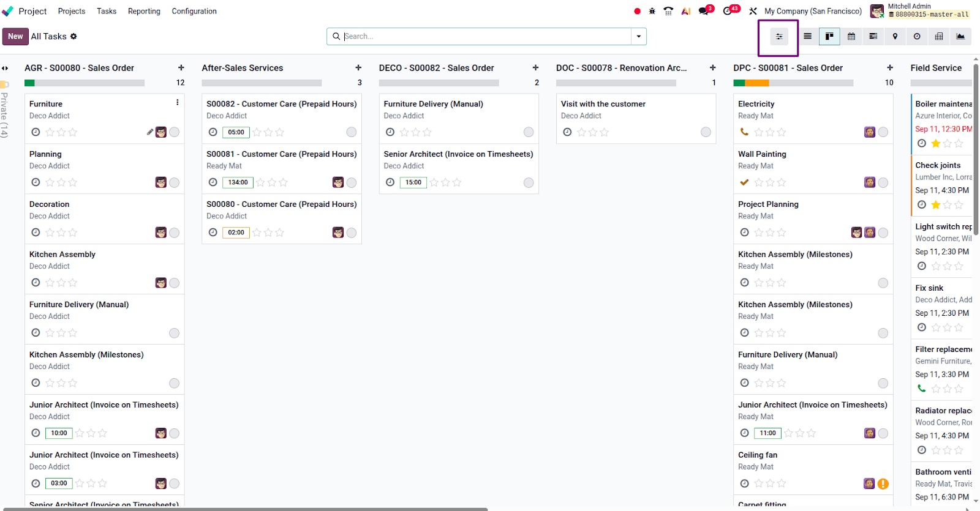
Task: Open the activities clock icon in navbar
Action: point(729,10)
